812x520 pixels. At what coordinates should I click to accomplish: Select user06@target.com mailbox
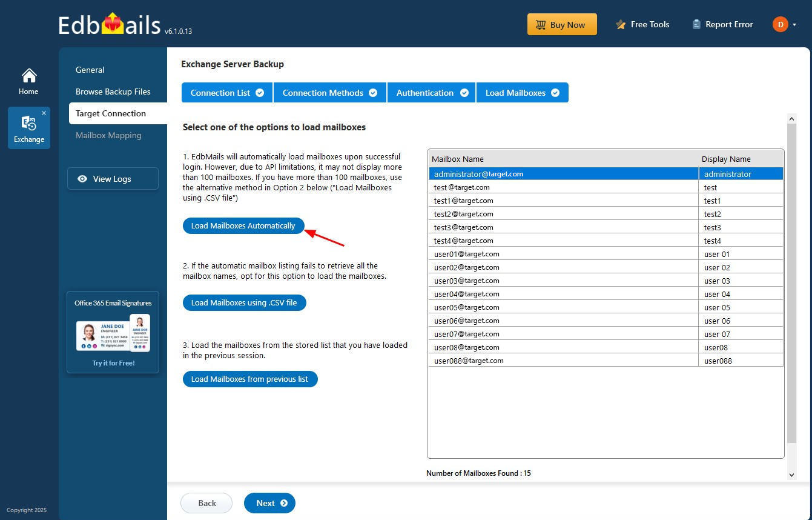tap(606, 321)
